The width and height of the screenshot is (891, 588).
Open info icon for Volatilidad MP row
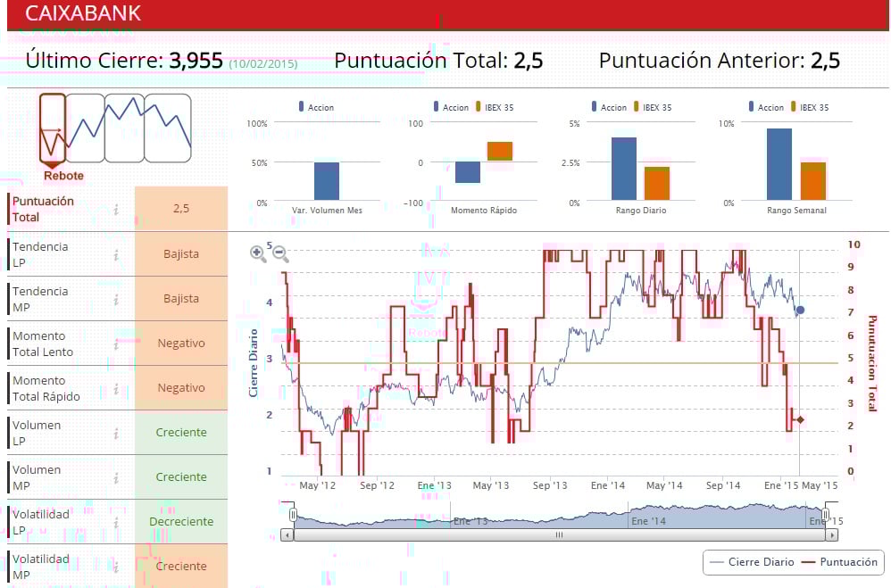(116, 567)
